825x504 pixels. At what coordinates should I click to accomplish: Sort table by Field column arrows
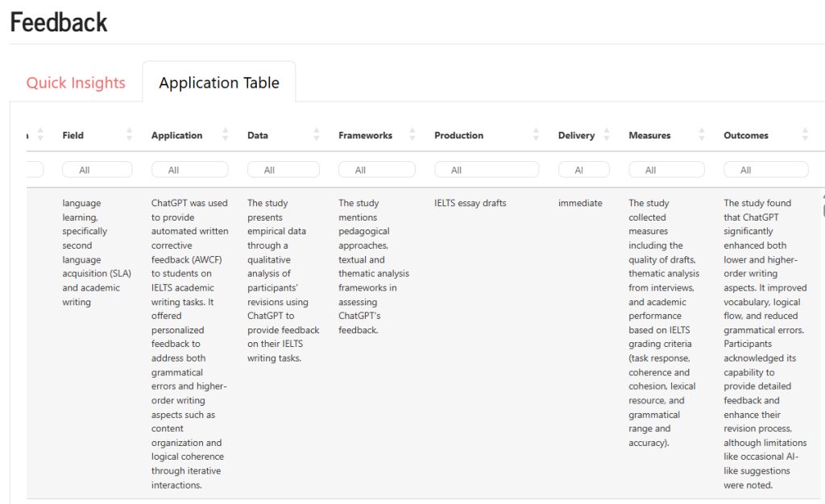pyautogui.click(x=129, y=135)
